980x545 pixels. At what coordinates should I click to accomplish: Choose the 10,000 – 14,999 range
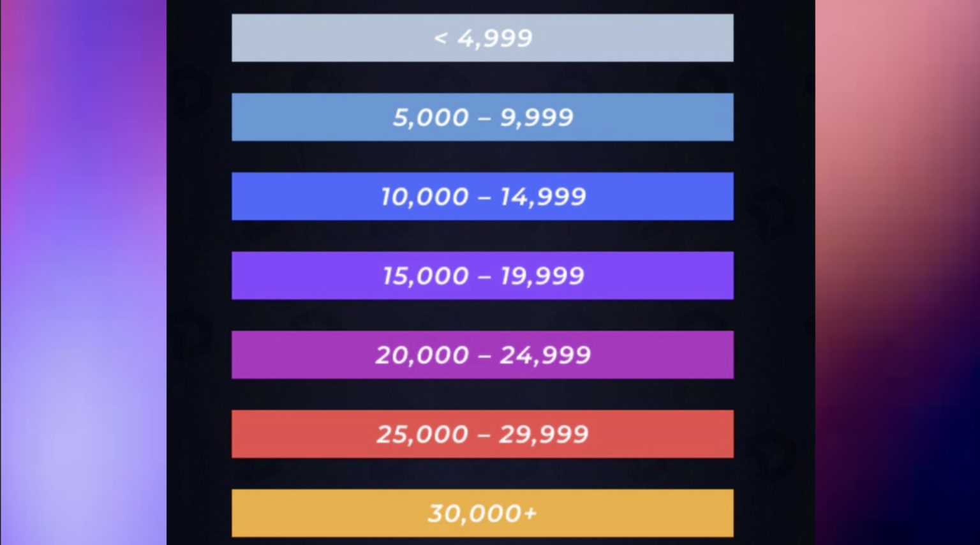click(482, 196)
